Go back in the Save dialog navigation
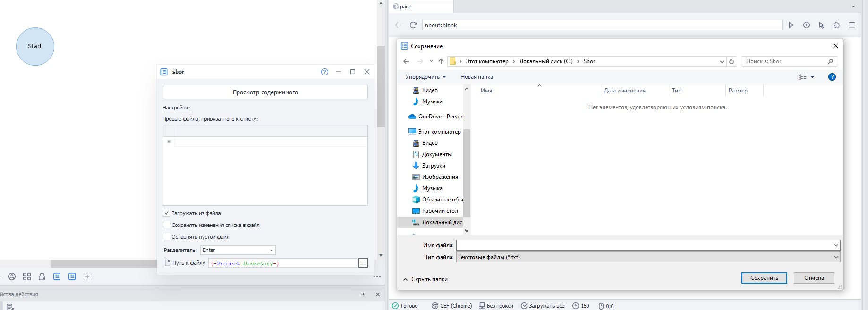This screenshot has width=868, height=310. tap(406, 61)
